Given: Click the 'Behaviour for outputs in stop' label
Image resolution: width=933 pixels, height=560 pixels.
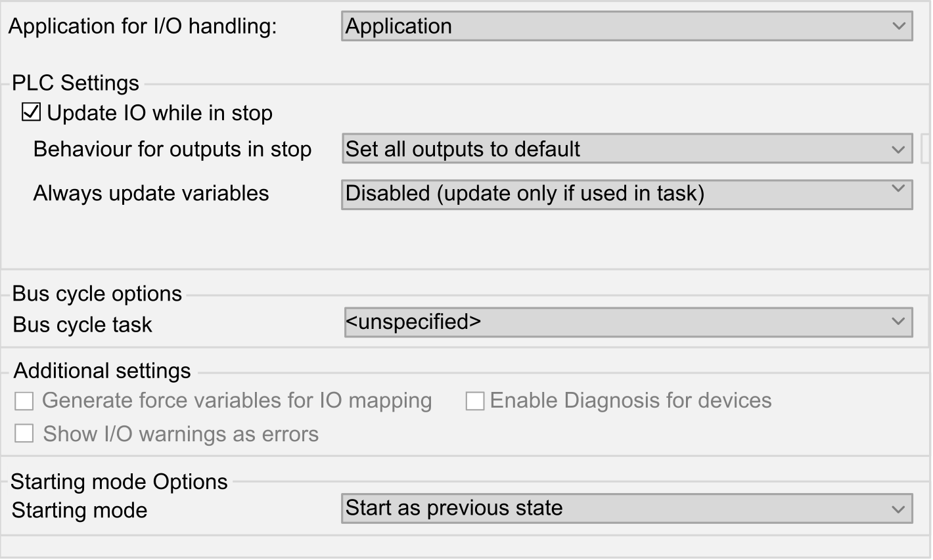Looking at the screenshot, I should 172,150.
